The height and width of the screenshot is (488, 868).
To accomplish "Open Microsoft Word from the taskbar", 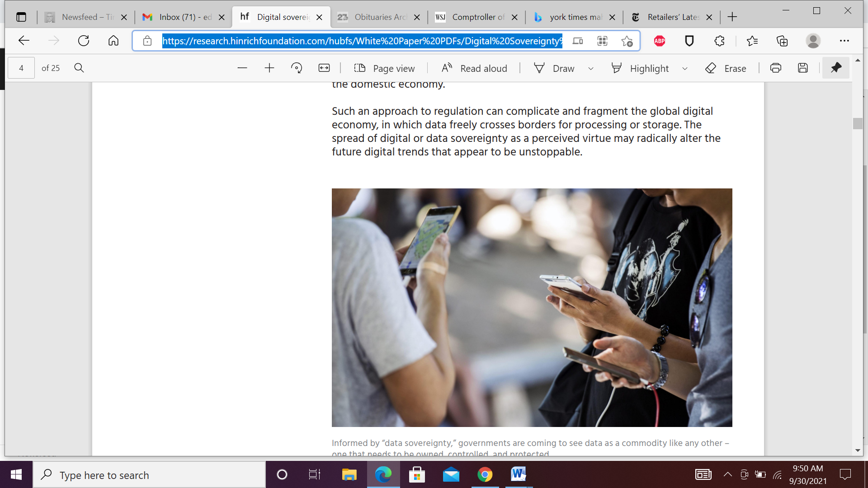I will (x=518, y=474).
